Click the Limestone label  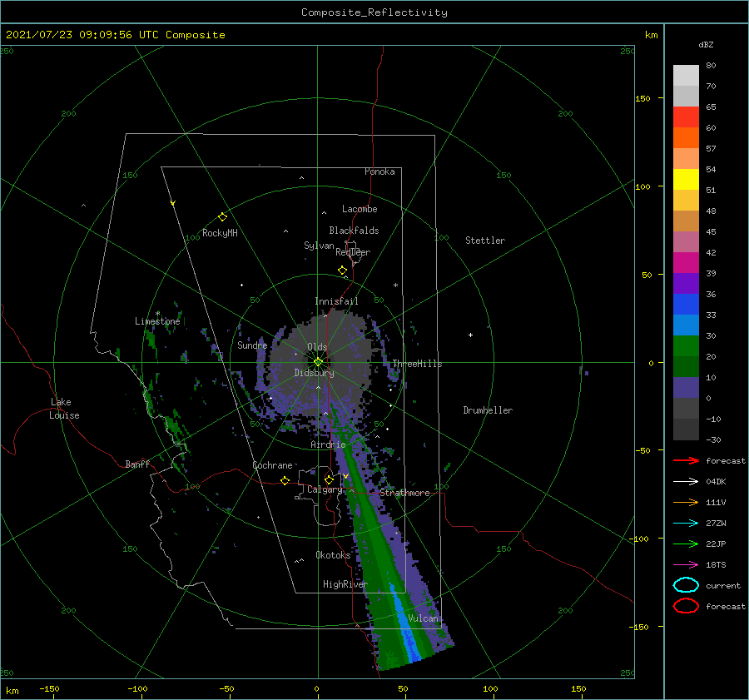157,321
